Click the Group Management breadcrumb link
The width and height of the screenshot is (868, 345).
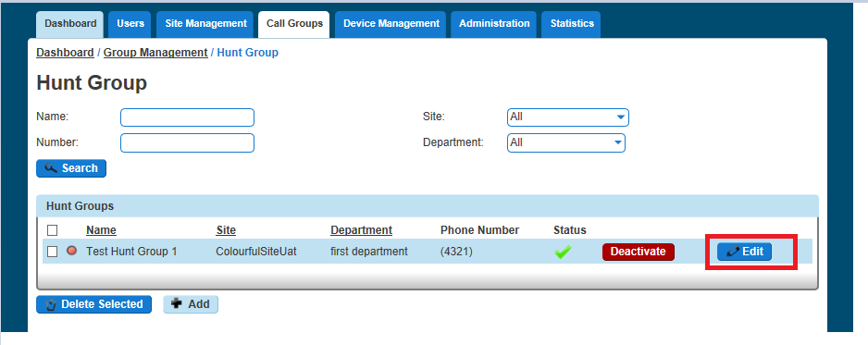[155, 53]
